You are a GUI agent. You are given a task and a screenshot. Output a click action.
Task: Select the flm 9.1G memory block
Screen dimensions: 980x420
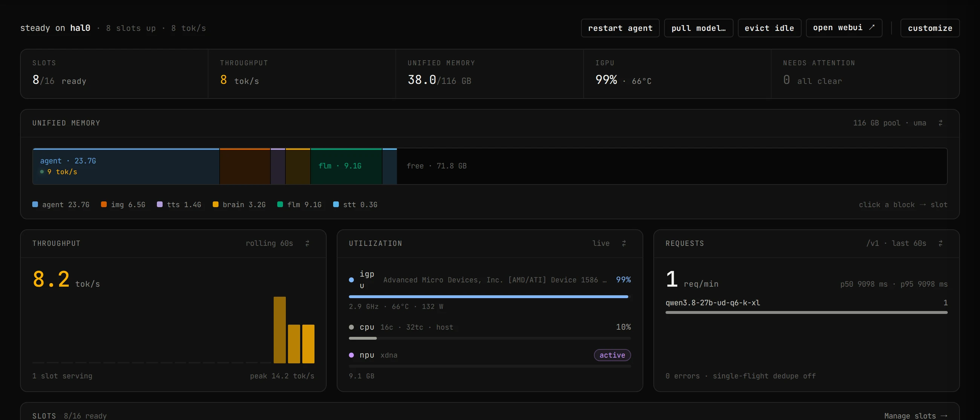(346, 166)
